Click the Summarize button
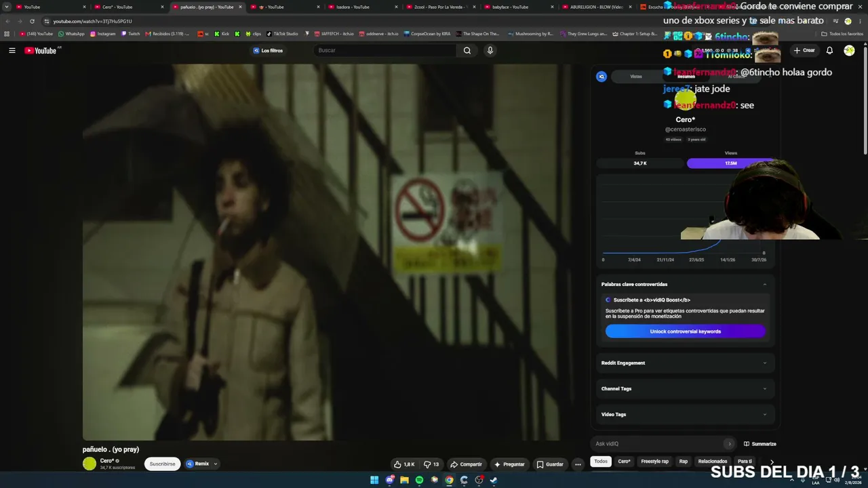The height and width of the screenshot is (488, 868). (760, 444)
